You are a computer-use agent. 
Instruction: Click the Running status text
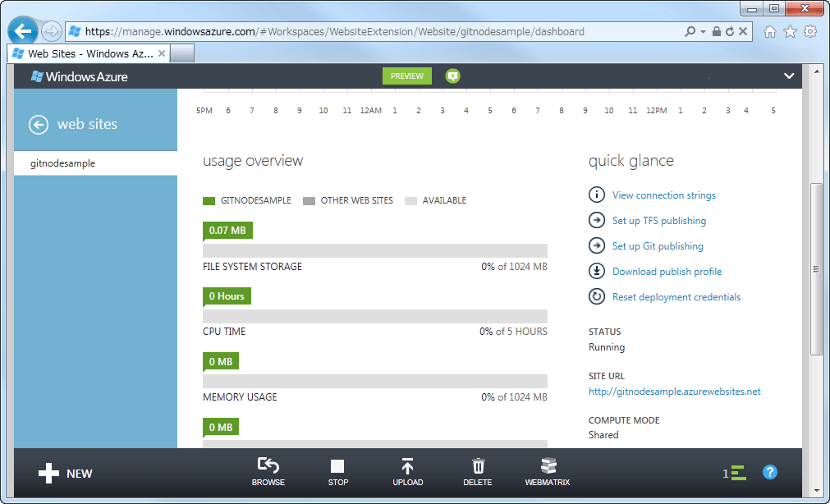pos(607,347)
